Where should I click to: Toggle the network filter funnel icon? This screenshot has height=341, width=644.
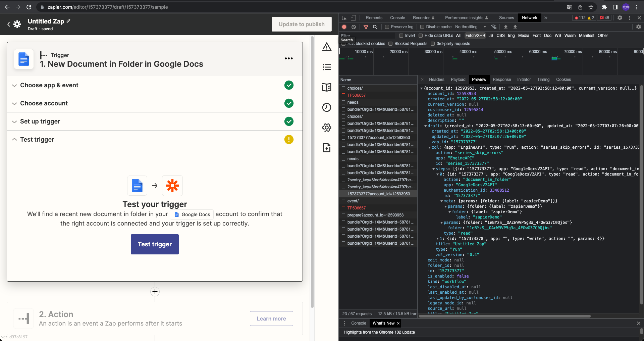click(x=366, y=27)
